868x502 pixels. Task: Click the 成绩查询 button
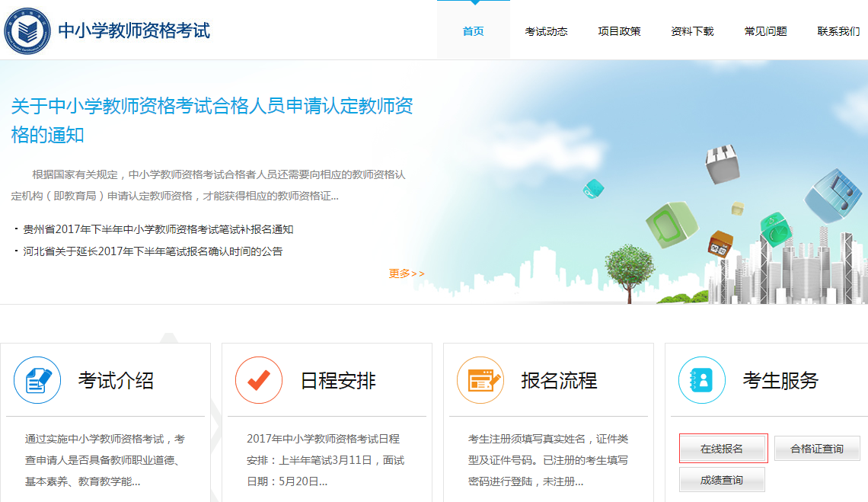pos(722,480)
